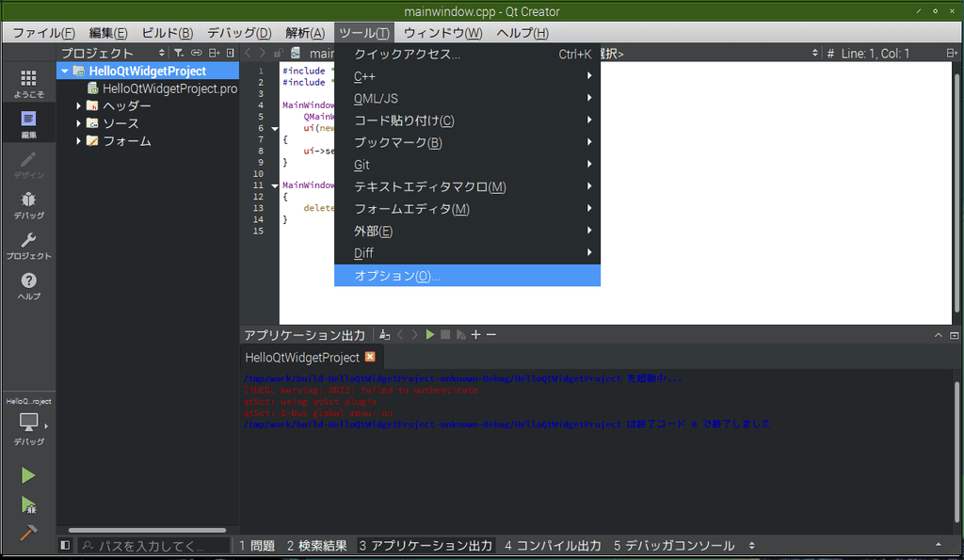Expand the ソース folder
The width and height of the screenshot is (964, 560).
click(78, 123)
